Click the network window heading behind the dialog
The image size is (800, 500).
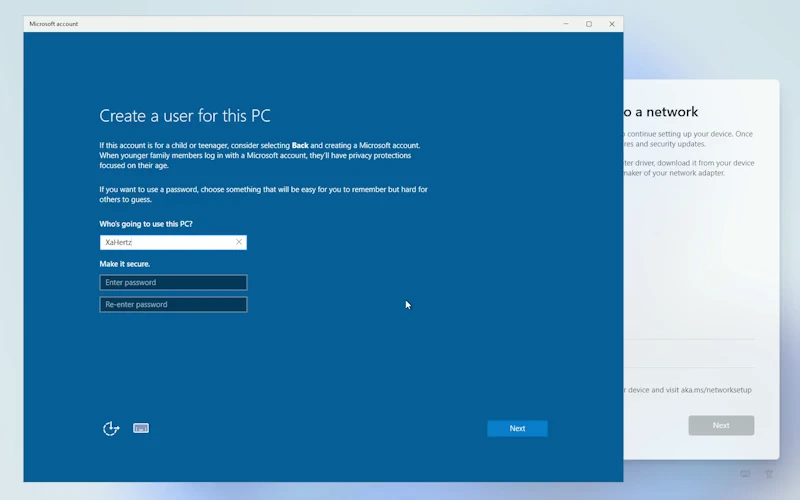click(x=661, y=112)
